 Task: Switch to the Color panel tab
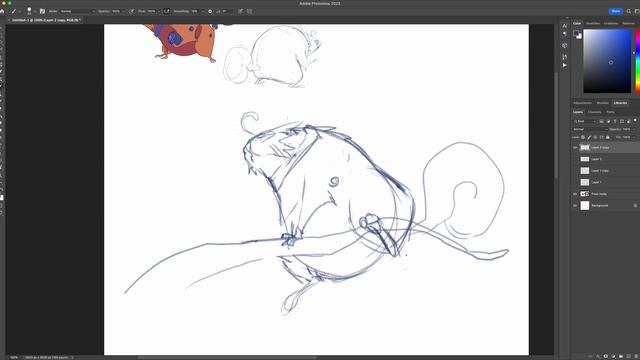click(x=577, y=23)
